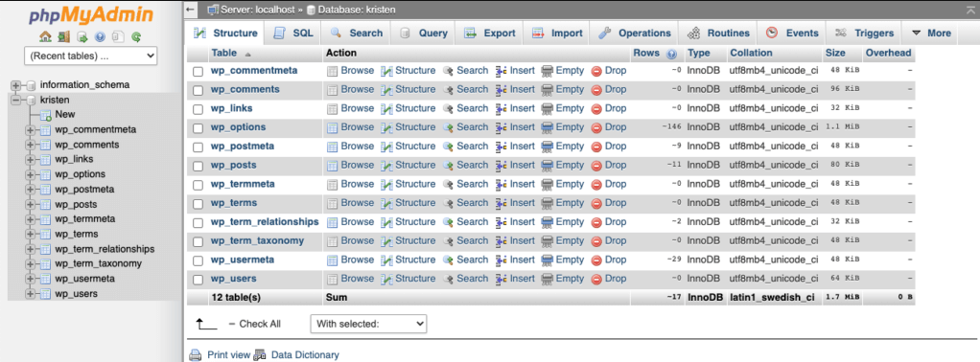Screen dimensions: 980x362
Task: Sort by the Table column header
Action: pyautogui.click(x=223, y=53)
